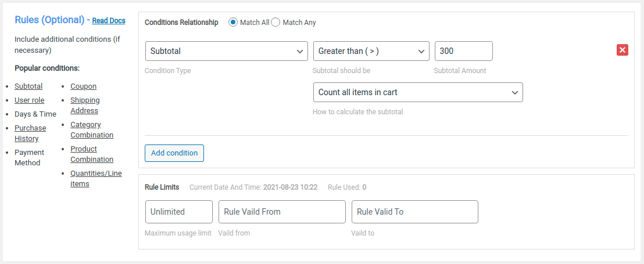Choose the User role popular condition
The image size is (644, 264).
click(x=29, y=100)
